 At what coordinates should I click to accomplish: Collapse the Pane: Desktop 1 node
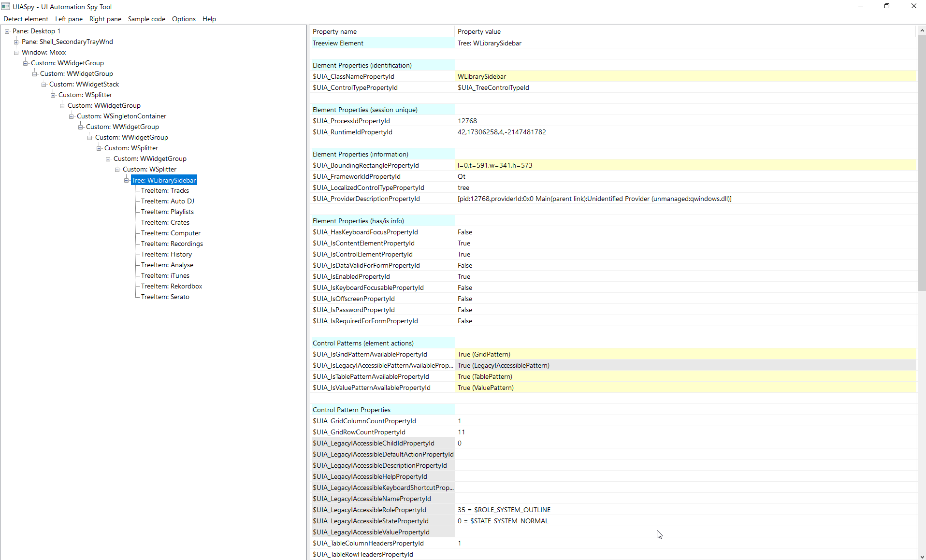(x=7, y=31)
